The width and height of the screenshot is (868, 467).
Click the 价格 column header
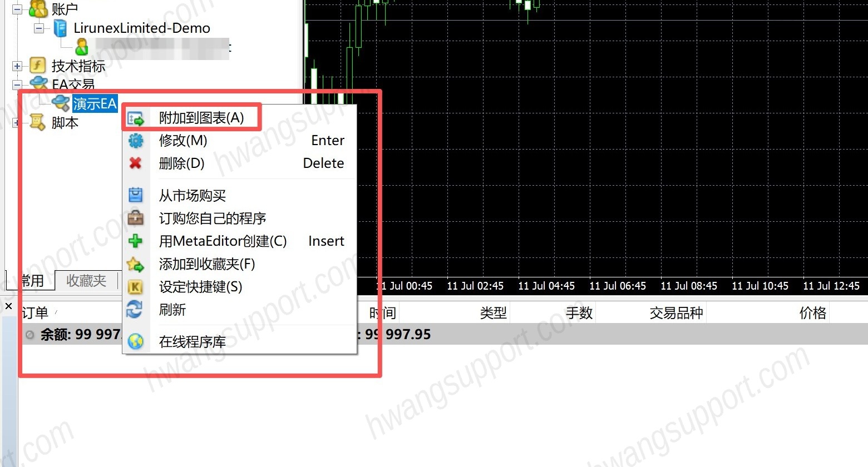(x=813, y=313)
